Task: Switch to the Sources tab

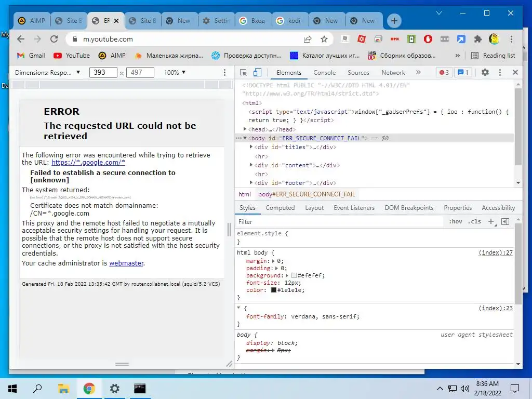Action: tap(358, 73)
